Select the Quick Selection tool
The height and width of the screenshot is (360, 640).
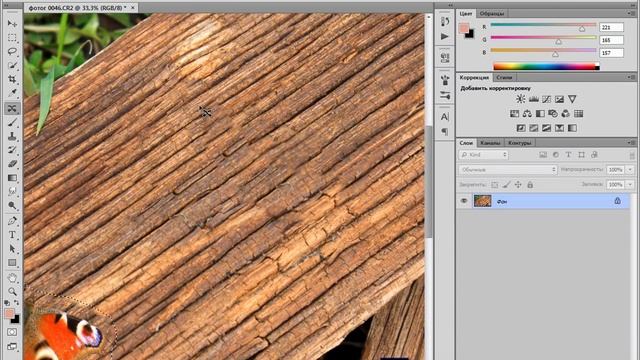point(12,65)
